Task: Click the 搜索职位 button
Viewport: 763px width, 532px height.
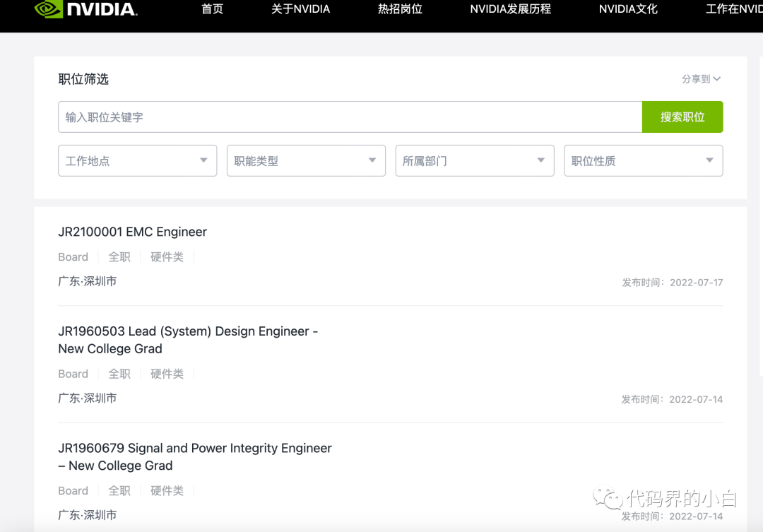Action: tap(682, 117)
